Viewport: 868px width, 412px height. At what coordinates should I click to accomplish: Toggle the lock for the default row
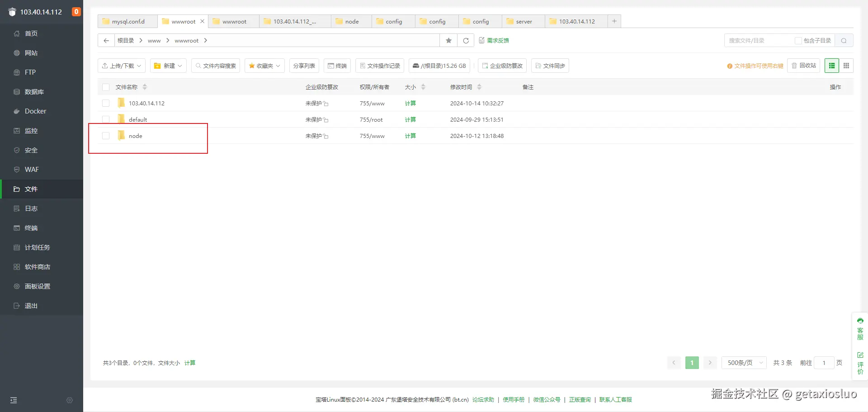pyautogui.click(x=326, y=120)
